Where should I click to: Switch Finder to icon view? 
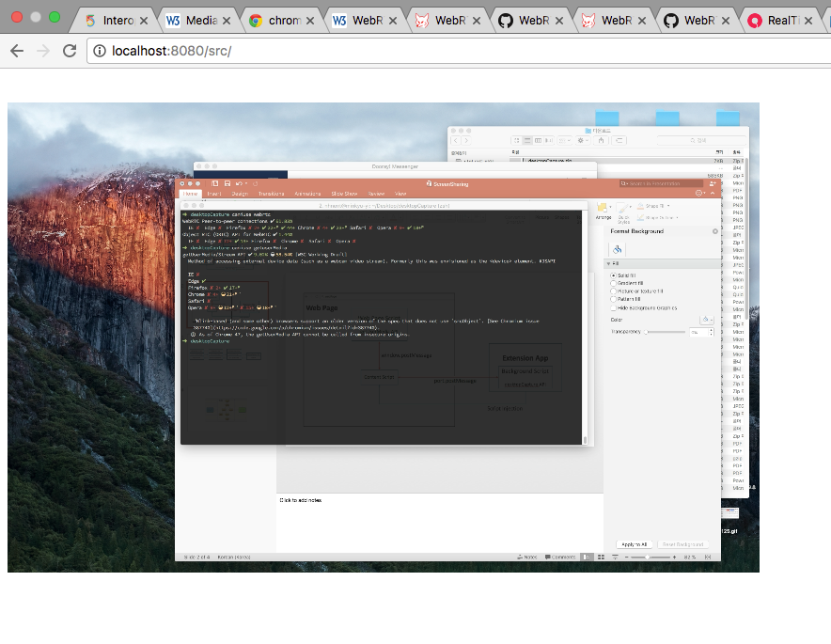pyautogui.click(x=516, y=140)
